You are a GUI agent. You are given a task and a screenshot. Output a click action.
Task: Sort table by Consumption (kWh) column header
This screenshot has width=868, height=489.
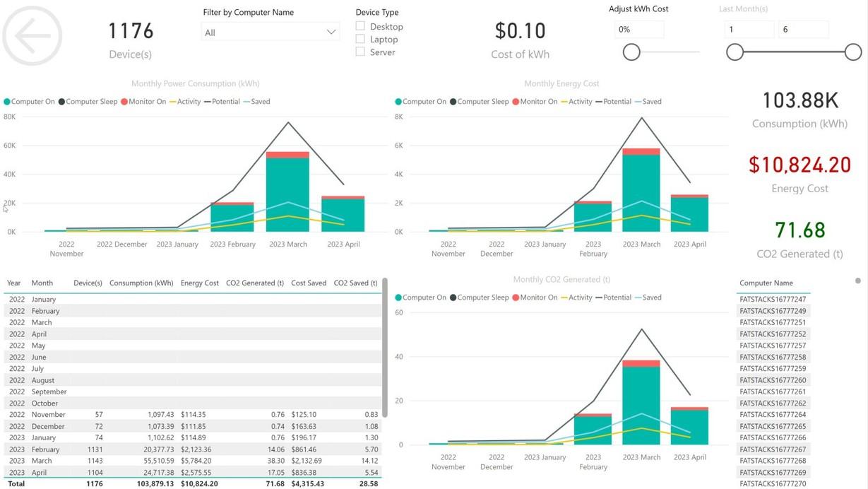[141, 283]
